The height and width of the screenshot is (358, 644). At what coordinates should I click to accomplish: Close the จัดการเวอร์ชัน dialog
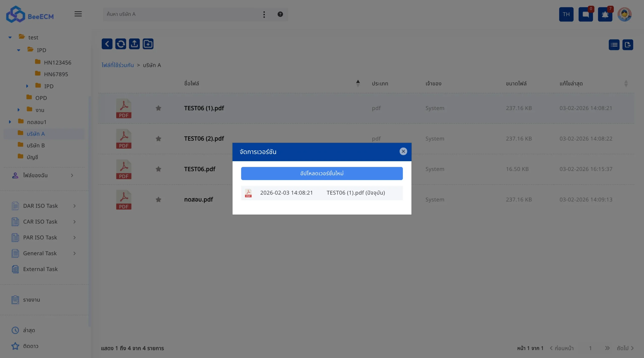403,151
